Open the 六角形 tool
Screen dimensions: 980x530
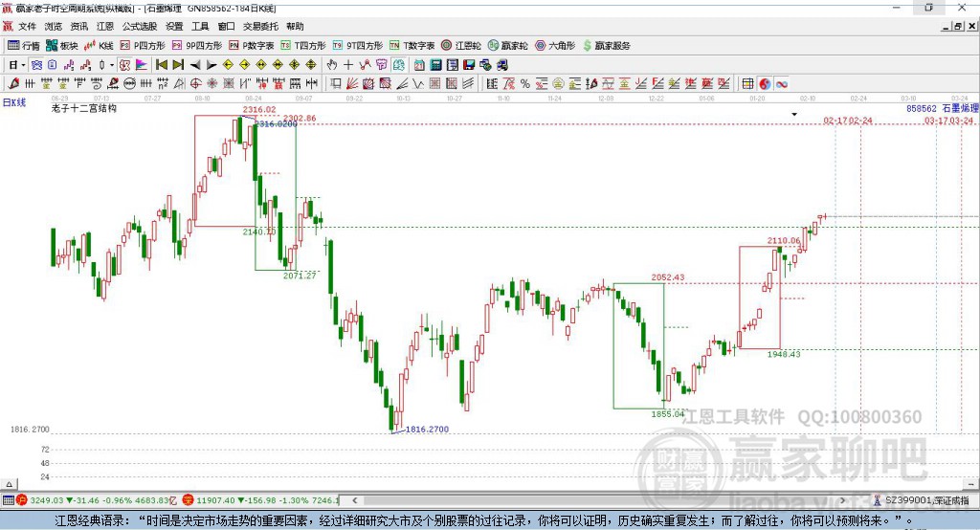click(554, 45)
